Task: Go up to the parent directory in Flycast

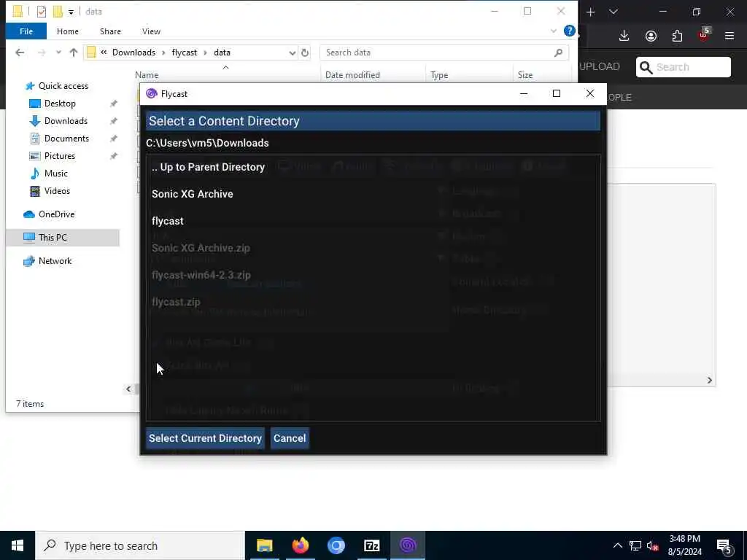Action: (208, 167)
